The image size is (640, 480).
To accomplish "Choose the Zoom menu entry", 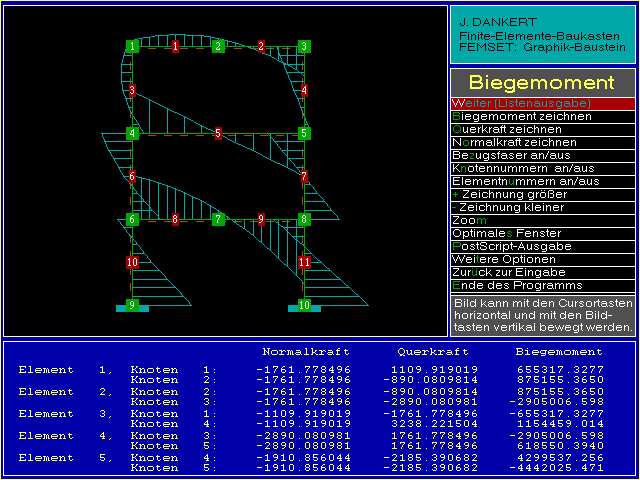I will tap(543, 220).
